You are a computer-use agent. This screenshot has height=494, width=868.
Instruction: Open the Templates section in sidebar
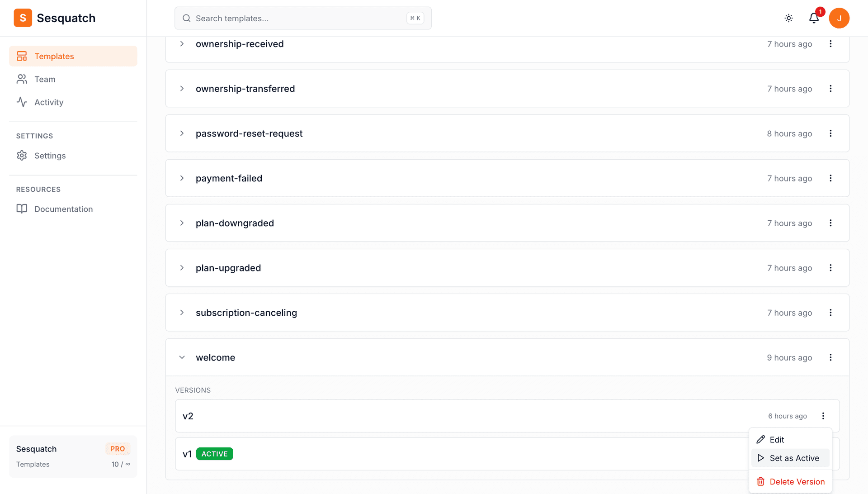point(54,56)
